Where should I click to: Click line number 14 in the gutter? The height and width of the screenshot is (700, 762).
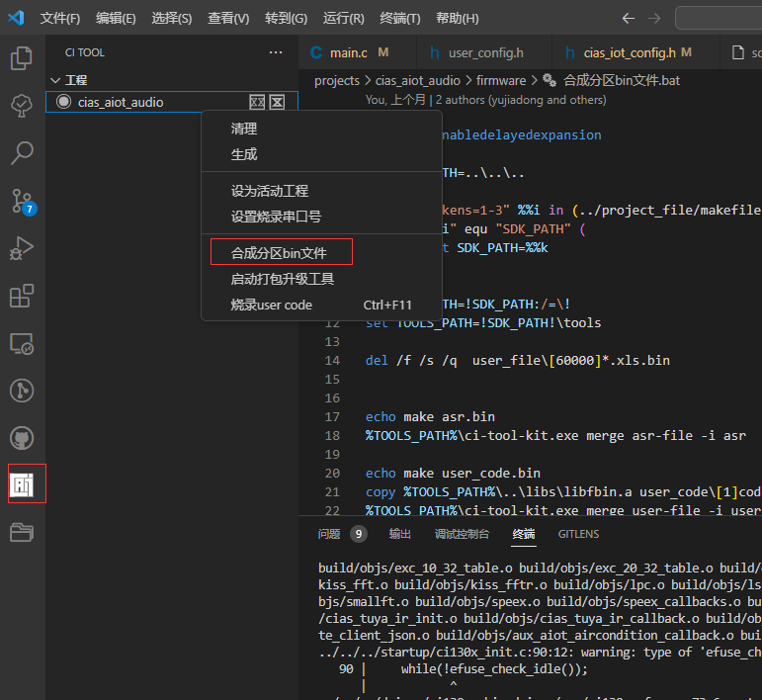click(332, 361)
